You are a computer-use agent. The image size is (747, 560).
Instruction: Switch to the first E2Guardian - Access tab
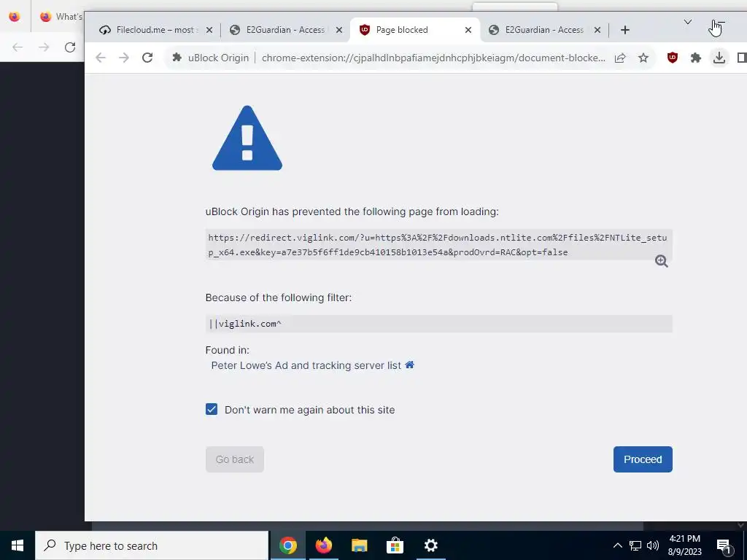pos(285,29)
